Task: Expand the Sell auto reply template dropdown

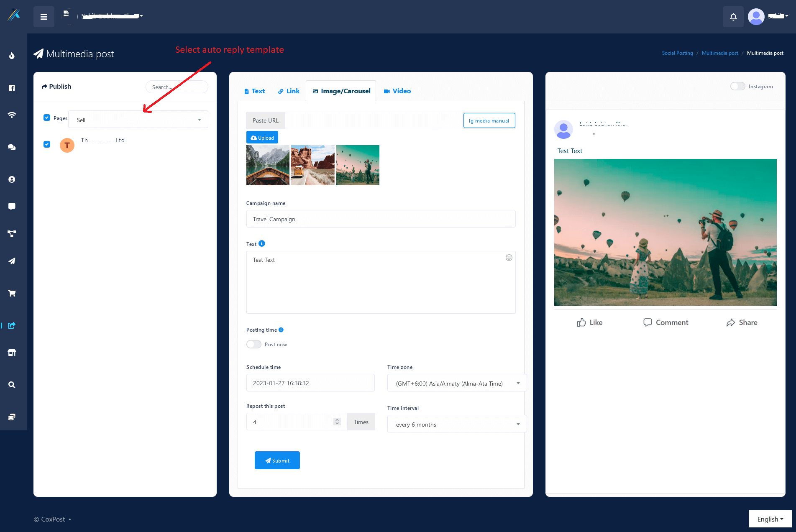Action: pyautogui.click(x=138, y=120)
